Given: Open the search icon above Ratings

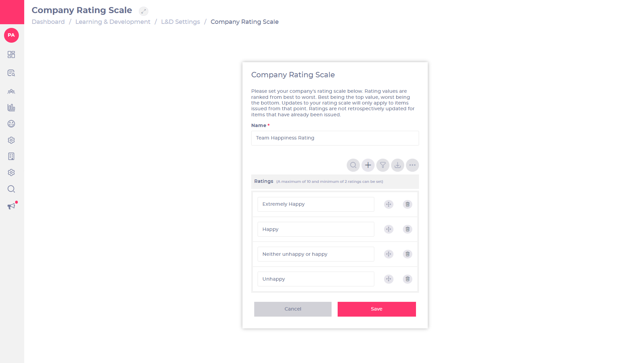Looking at the screenshot, I should point(353,165).
